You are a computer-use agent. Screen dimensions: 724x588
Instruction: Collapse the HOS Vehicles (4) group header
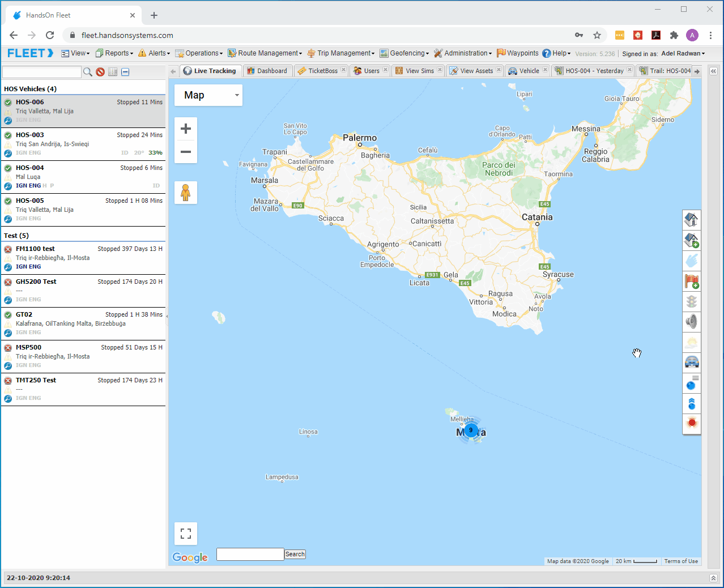(x=83, y=89)
